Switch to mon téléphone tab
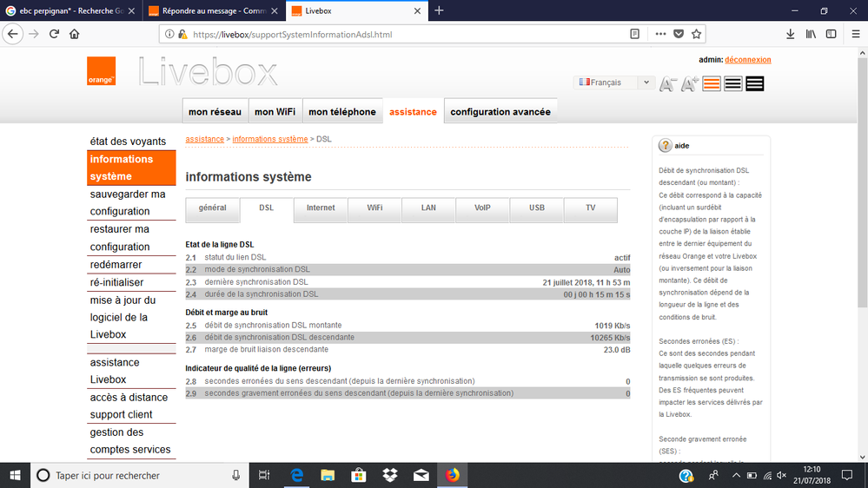Screen dimensions: 868x488 click(342, 112)
